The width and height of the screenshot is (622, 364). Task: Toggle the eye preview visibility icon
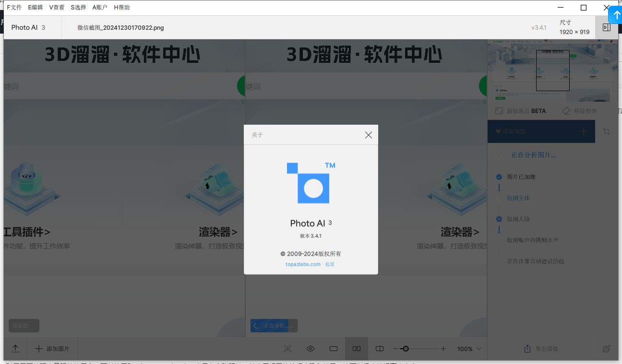coord(311,349)
